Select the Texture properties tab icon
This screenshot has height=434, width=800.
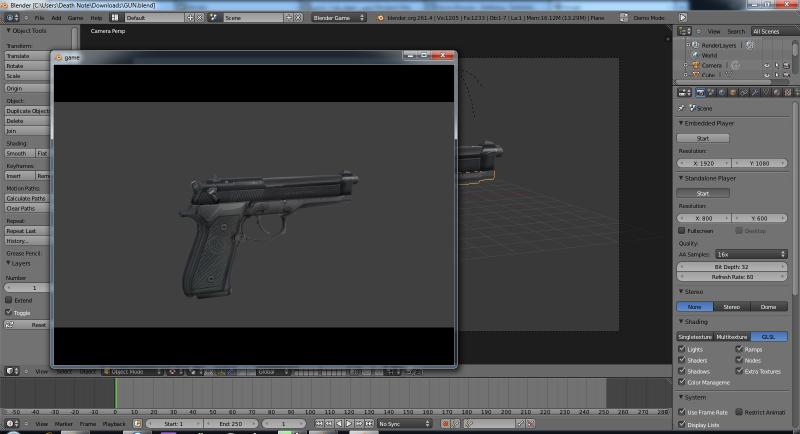[x=788, y=92]
